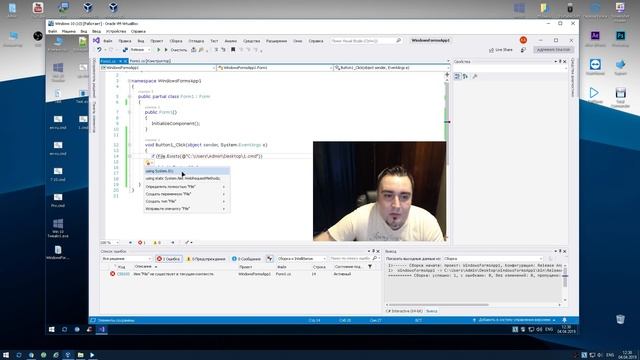
Task: Open the Photoshop desktop shortcut
Action: pyautogui.click(x=620, y=36)
